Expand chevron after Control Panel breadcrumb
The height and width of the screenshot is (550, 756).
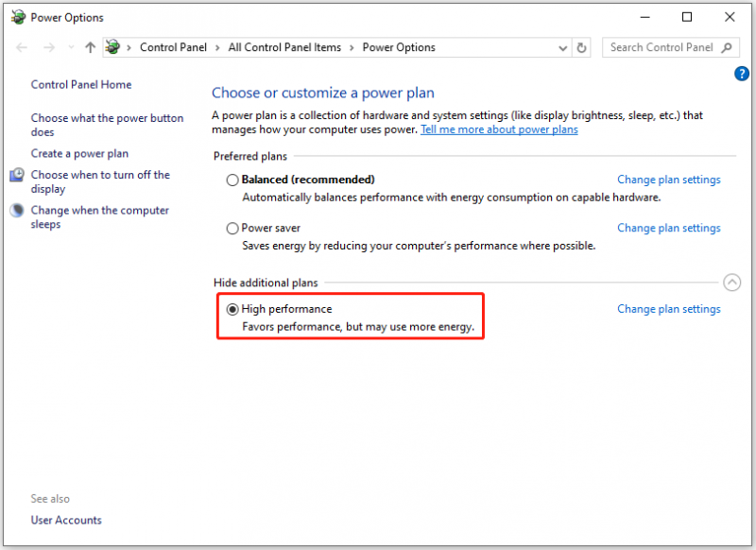217,47
